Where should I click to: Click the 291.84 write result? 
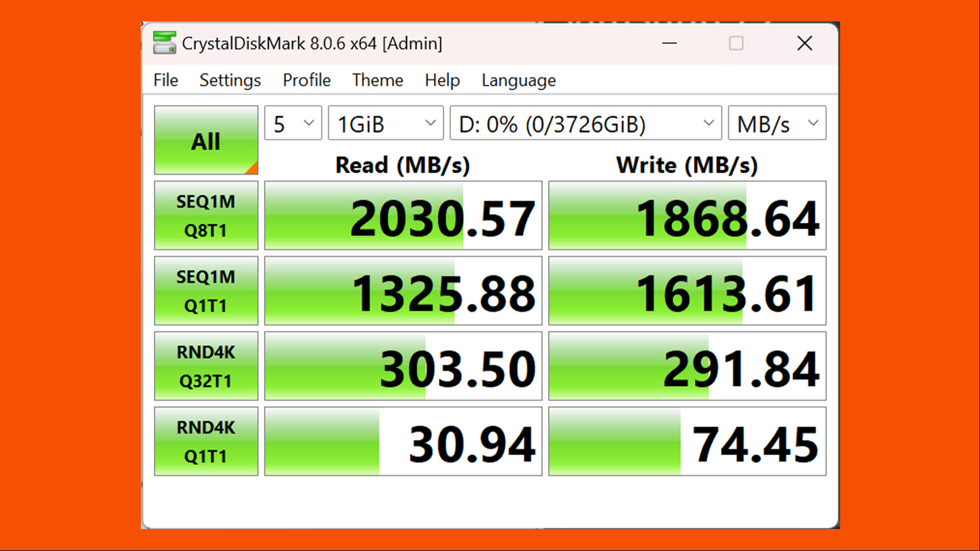687,366
